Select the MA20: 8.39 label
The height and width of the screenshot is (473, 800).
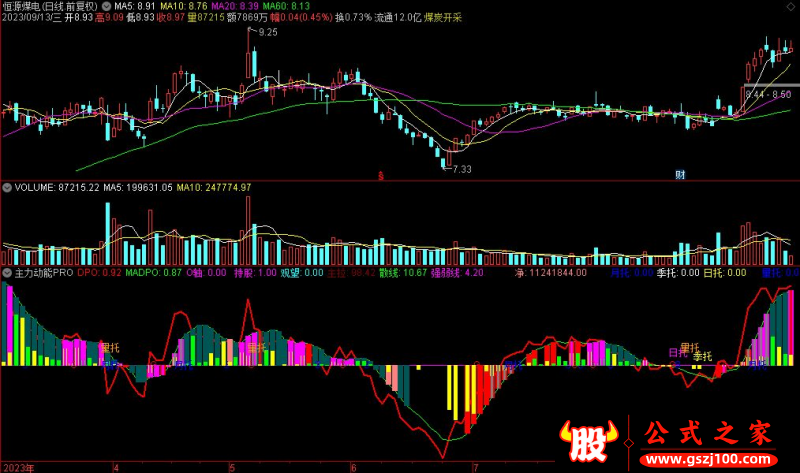point(235,6)
